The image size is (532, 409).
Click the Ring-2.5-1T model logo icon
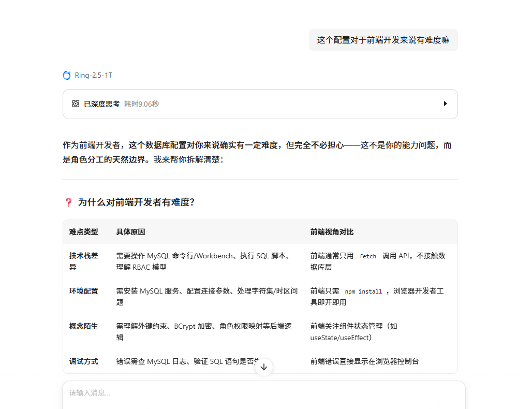click(x=66, y=75)
